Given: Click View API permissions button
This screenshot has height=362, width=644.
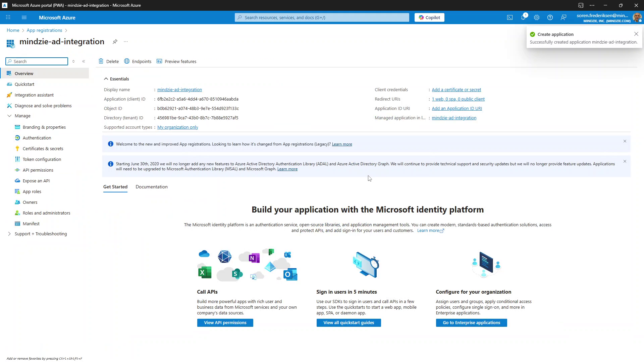Looking at the screenshot, I should 225,322.
